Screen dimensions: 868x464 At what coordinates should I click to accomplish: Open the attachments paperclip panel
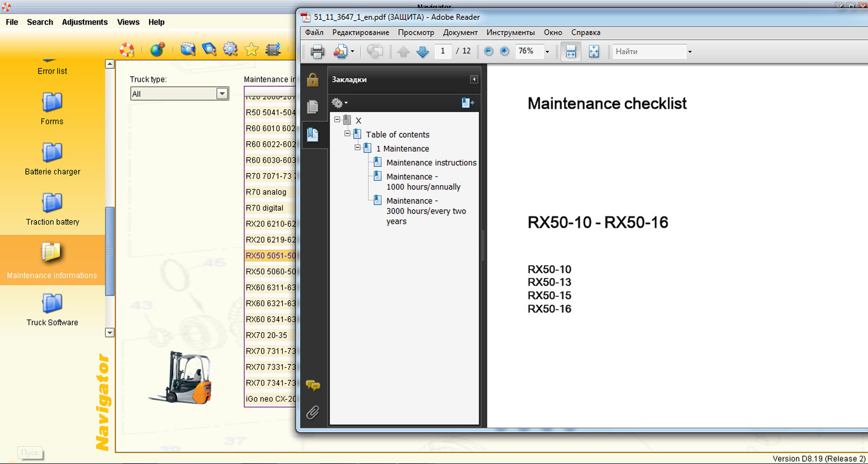[x=313, y=413]
